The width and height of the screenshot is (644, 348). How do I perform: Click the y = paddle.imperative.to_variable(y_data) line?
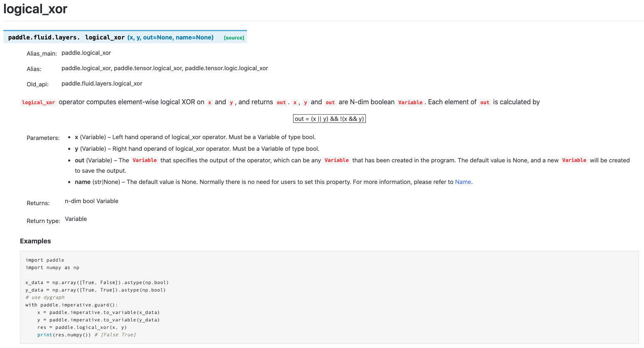99,320
